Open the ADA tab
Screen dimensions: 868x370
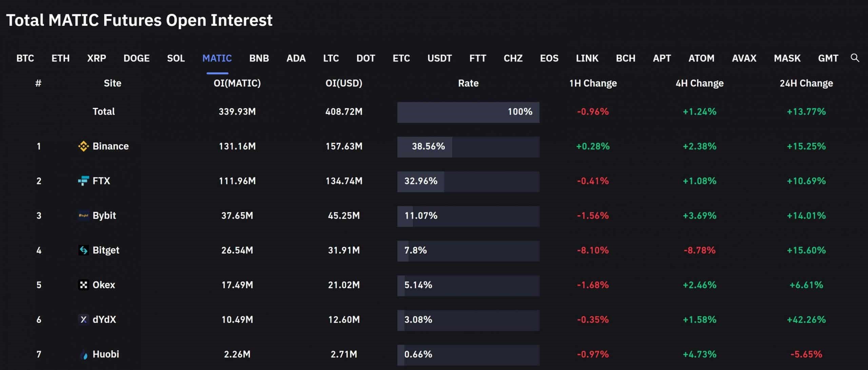point(296,58)
